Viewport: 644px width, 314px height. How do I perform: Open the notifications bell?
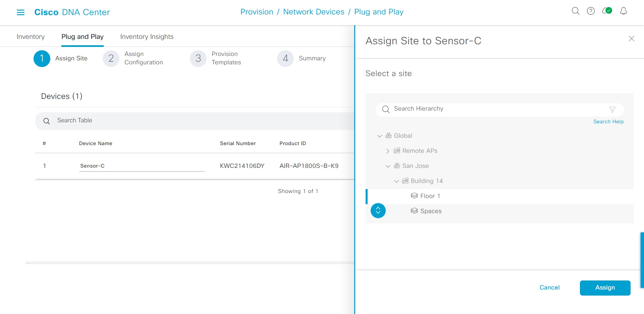(x=623, y=11)
